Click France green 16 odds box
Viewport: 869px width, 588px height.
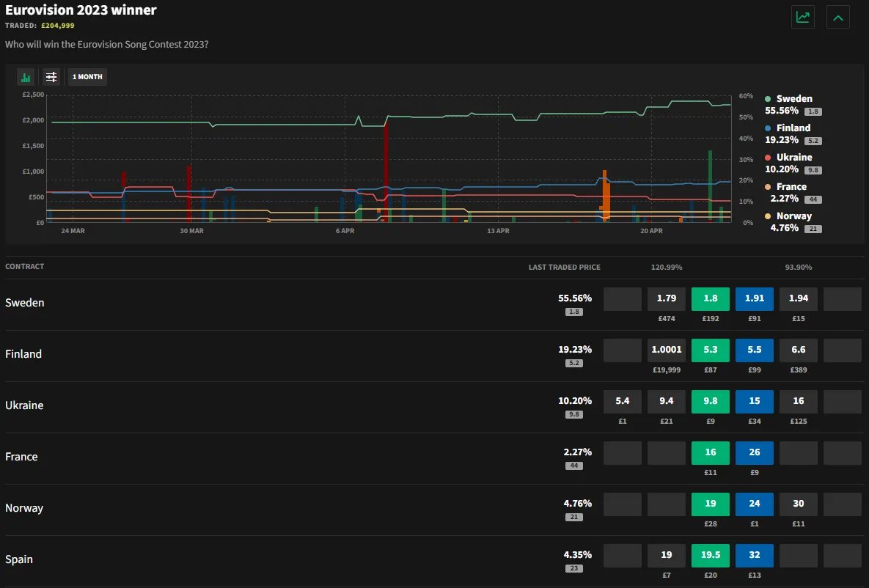(x=710, y=453)
